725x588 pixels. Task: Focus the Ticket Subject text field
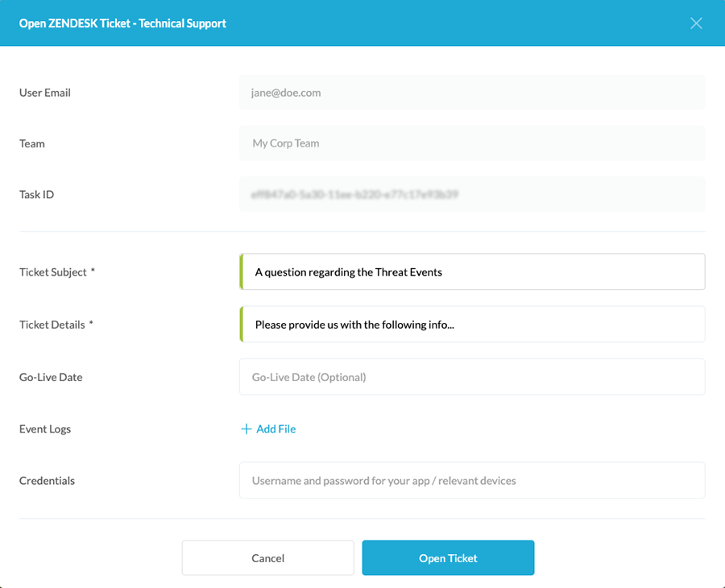(472, 272)
